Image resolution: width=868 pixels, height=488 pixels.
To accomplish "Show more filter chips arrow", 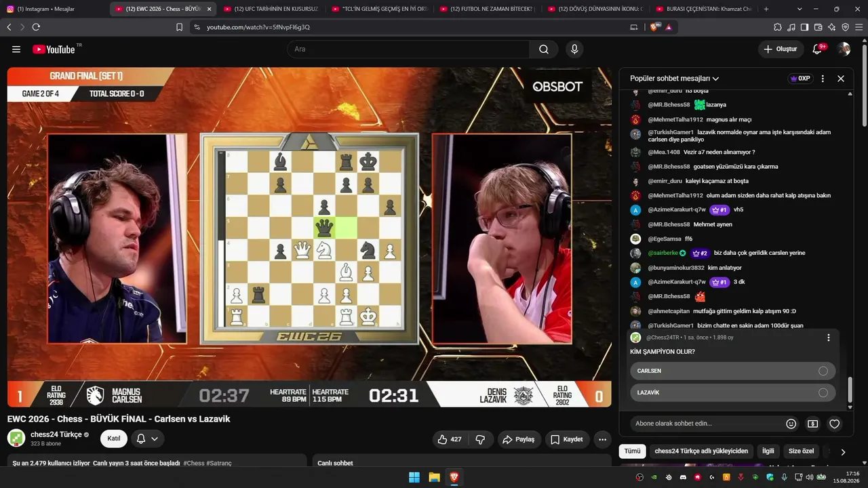I will point(843,452).
